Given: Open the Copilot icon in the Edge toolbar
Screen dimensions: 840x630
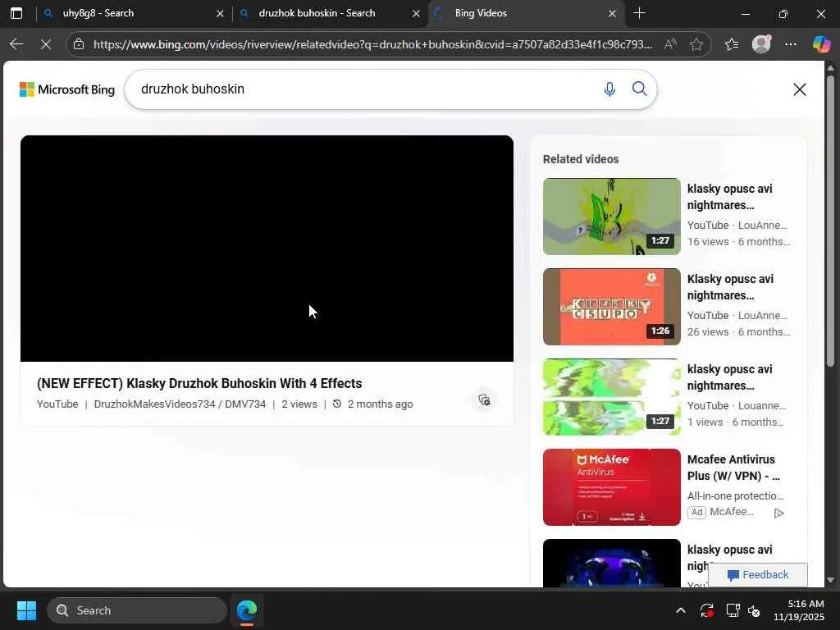Looking at the screenshot, I should pyautogui.click(x=821, y=44).
